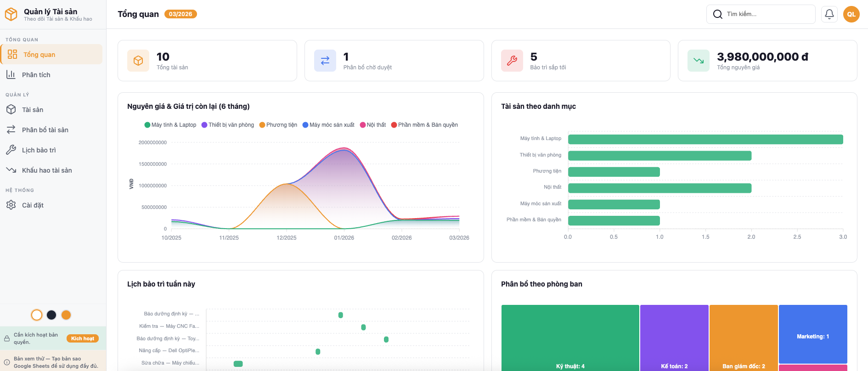Open the Phân tích menu item
This screenshot has height=371, width=868.
tap(36, 75)
